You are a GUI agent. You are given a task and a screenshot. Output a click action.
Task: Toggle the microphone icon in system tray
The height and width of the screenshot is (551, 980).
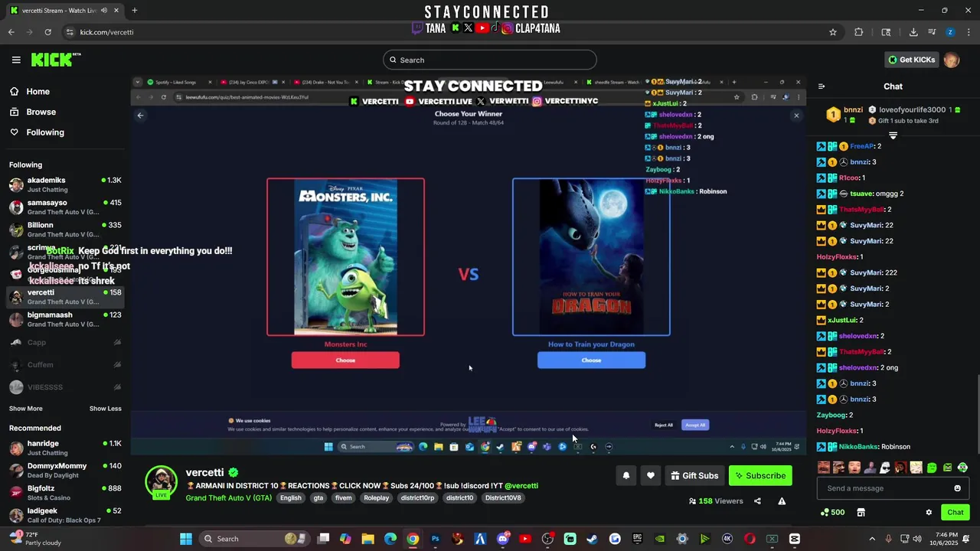(888, 539)
